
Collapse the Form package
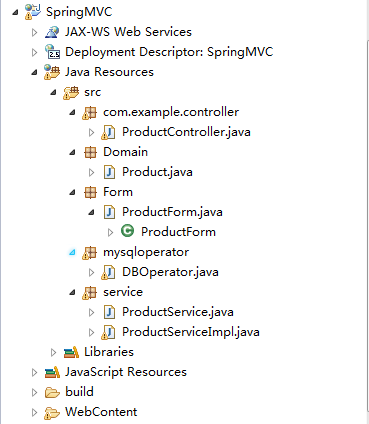pos(72,193)
